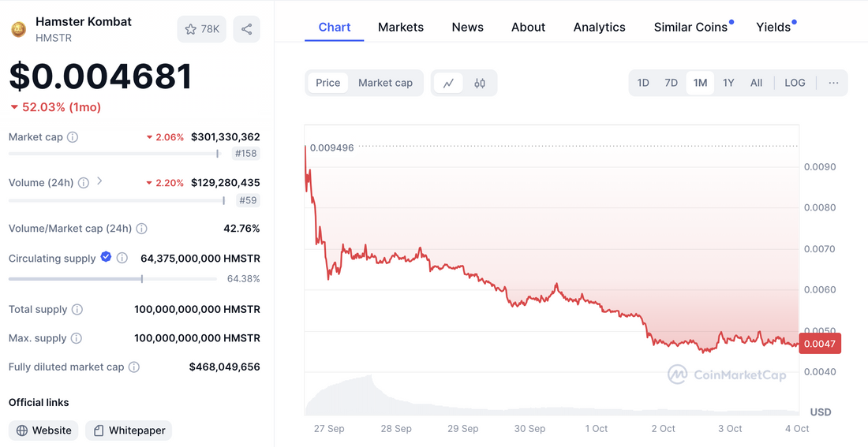This screenshot has height=447, width=868.
Task: Select the 7D time range
Action: pos(671,83)
